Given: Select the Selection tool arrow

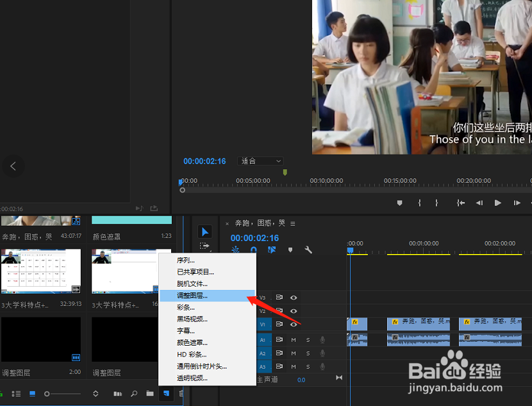Looking at the screenshot, I should [205, 232].
